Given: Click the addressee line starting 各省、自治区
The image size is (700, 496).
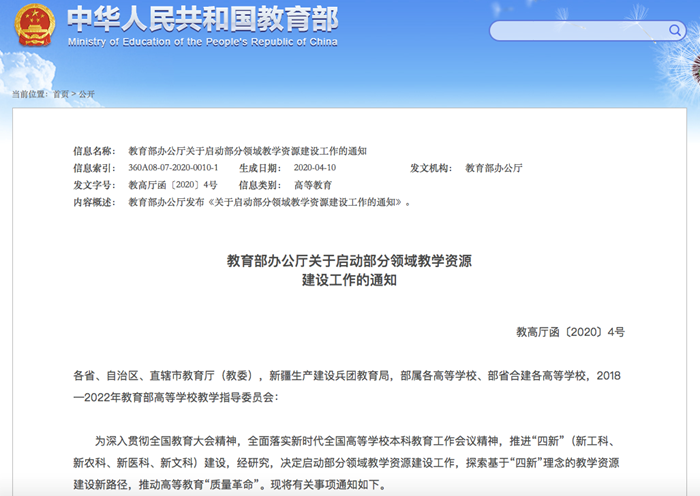Looking at the screenshot, I should tap(347, 376).
